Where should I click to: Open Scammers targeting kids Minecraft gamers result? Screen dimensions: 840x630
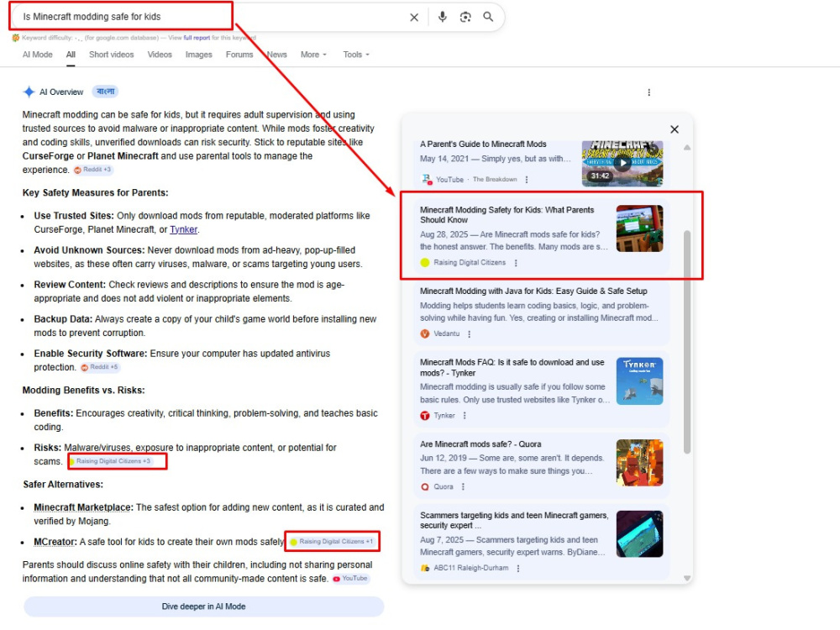(514, 520)
